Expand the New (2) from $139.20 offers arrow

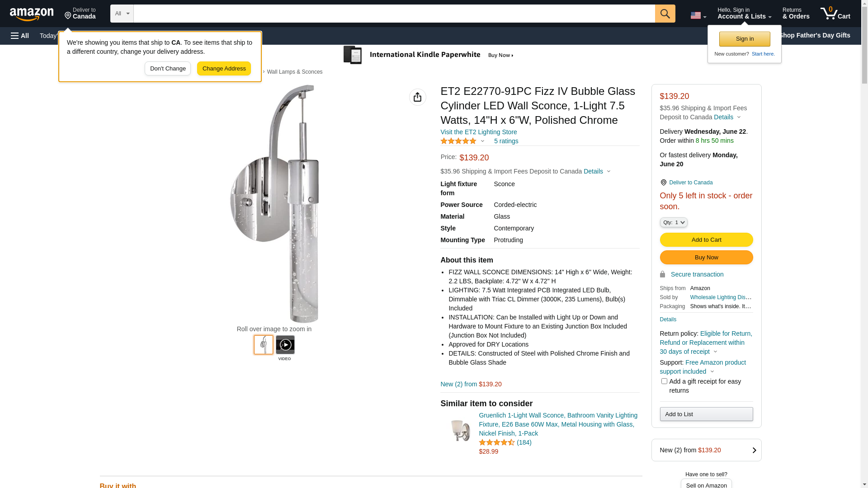point(754,450)
